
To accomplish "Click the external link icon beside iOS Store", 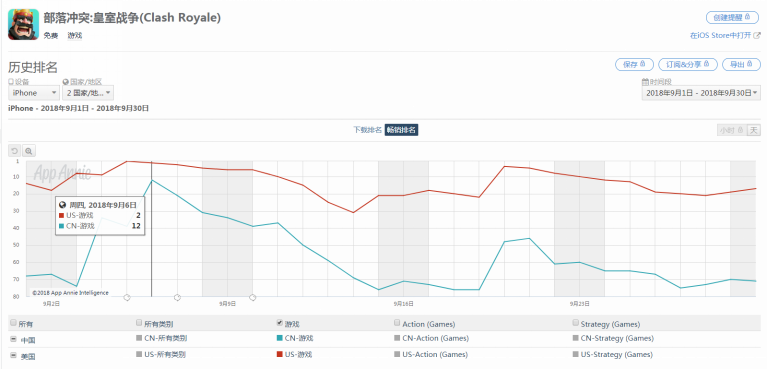I will click(757, 35).
